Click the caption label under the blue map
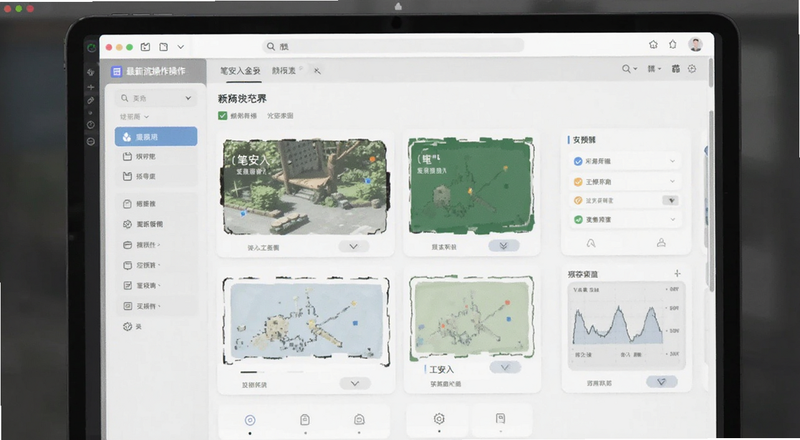Viewport: 800px width, 440px height. coord(255,385)
